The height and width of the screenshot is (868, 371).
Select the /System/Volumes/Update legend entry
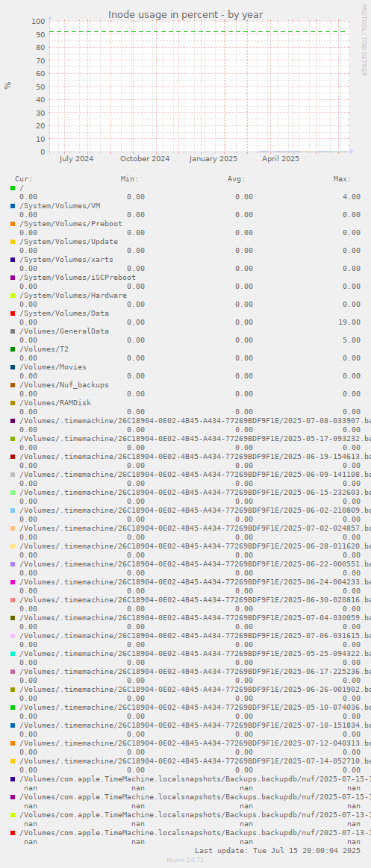(69, 242)
